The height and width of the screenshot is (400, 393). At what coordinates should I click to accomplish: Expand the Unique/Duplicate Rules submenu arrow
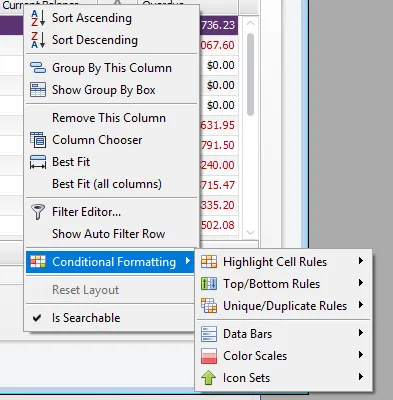pyautogui.click(x=361, y=305)
